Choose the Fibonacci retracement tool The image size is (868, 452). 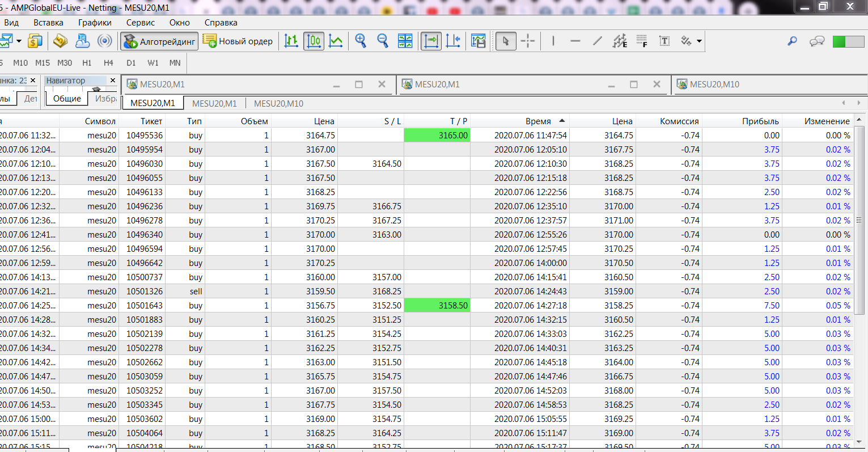642,41
